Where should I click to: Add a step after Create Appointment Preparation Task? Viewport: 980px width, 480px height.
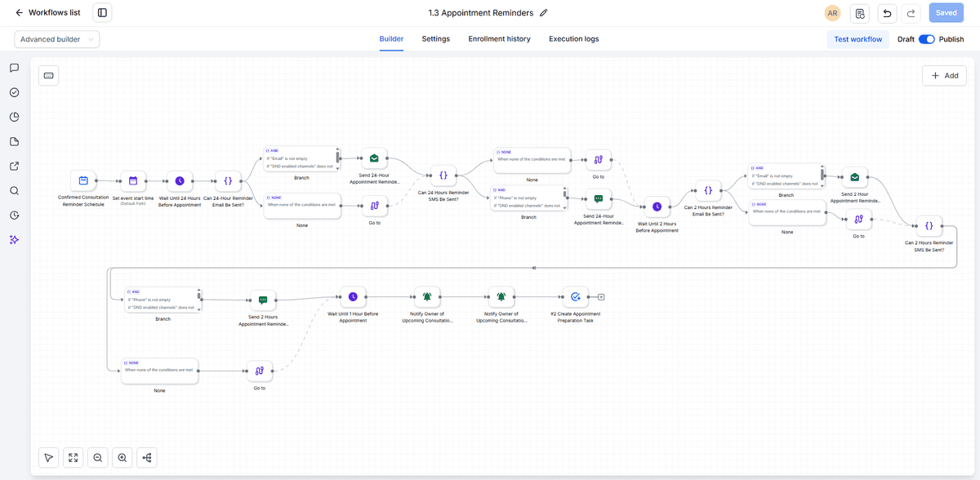[601, 297]
